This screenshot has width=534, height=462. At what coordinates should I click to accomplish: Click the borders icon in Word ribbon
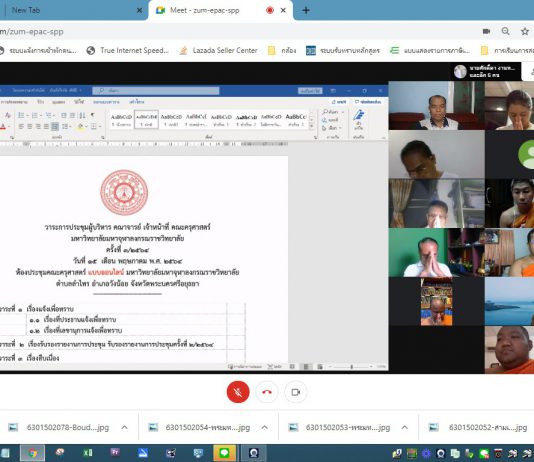[x=93, y=126]
